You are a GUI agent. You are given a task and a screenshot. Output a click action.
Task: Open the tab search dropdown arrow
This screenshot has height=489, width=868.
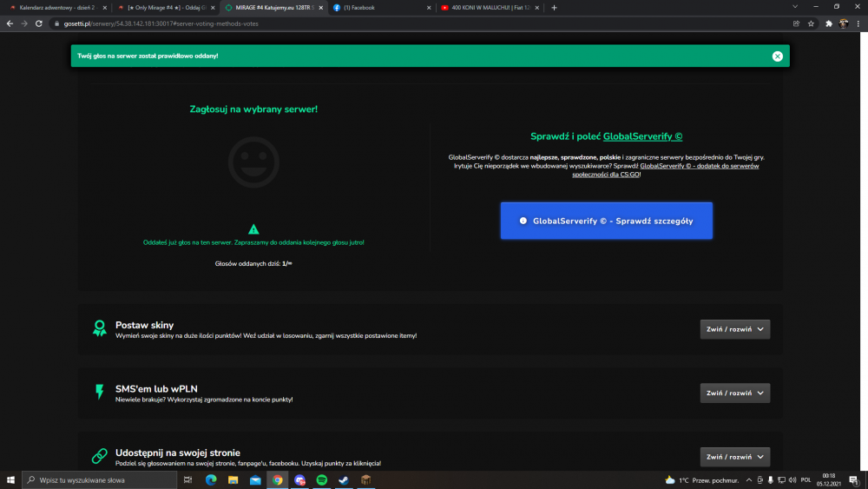[795, 7]
